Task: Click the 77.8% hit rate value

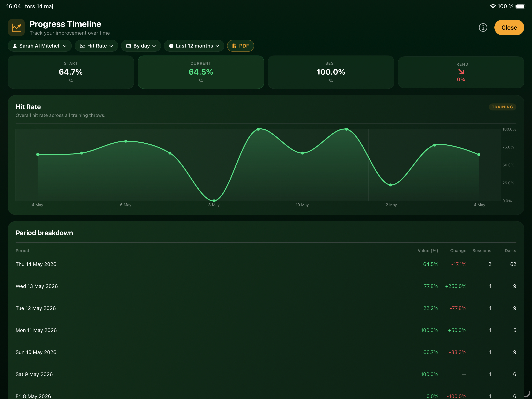Action: coord(431,286)
